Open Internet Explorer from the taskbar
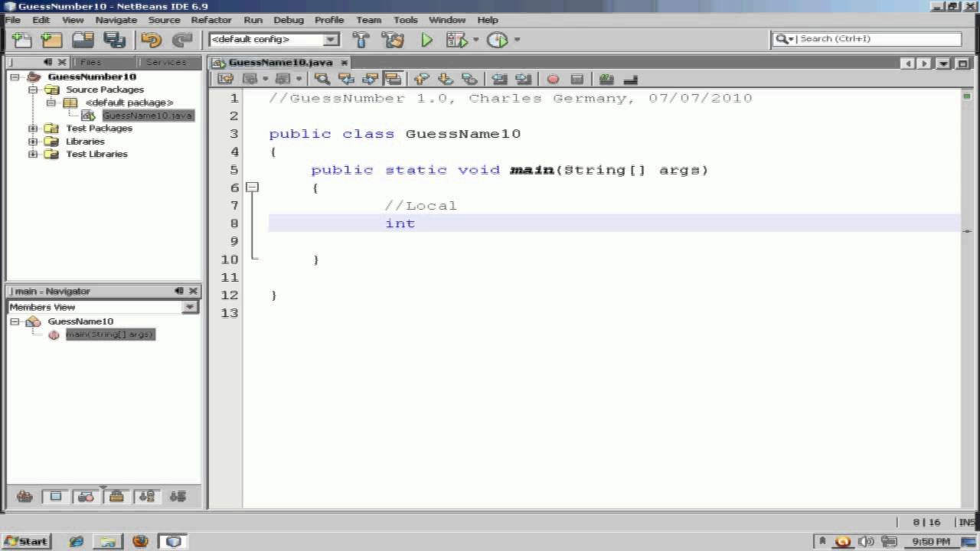The height and width of the screenshot is (551, 980). pyautogui.click(x=76, y=541)
